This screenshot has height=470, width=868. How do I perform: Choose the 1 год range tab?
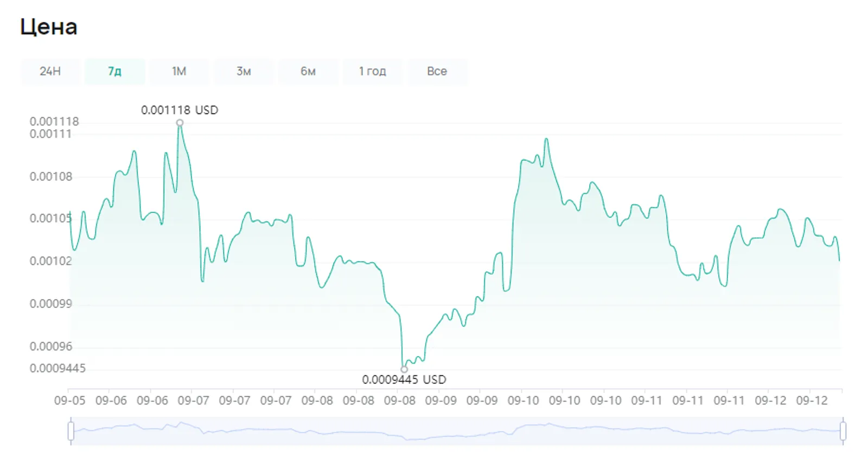372,71
